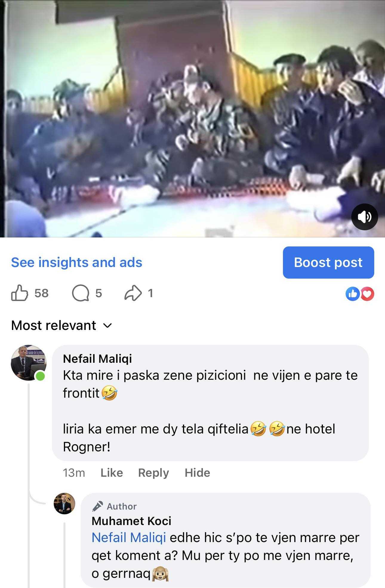
Task: Tap the red heart reaction icon
Action: pyautogui.click(x=367, y=294)
